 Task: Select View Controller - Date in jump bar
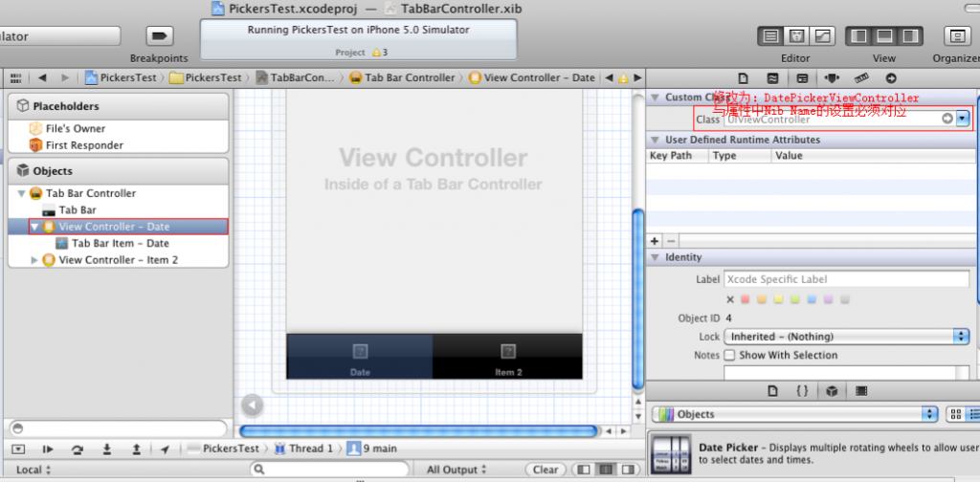[x=531, y=78]
